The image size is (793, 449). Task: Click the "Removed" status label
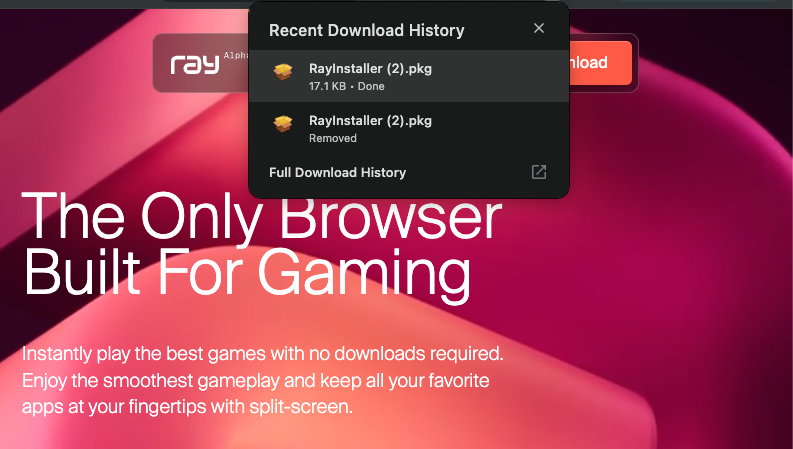333,138
